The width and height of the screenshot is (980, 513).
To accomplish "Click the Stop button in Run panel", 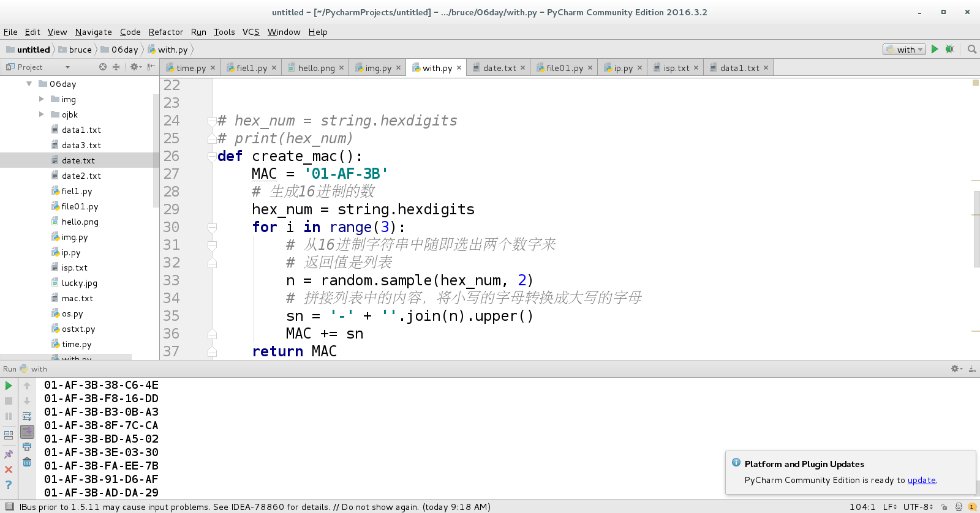I will [x=9, y=401].
